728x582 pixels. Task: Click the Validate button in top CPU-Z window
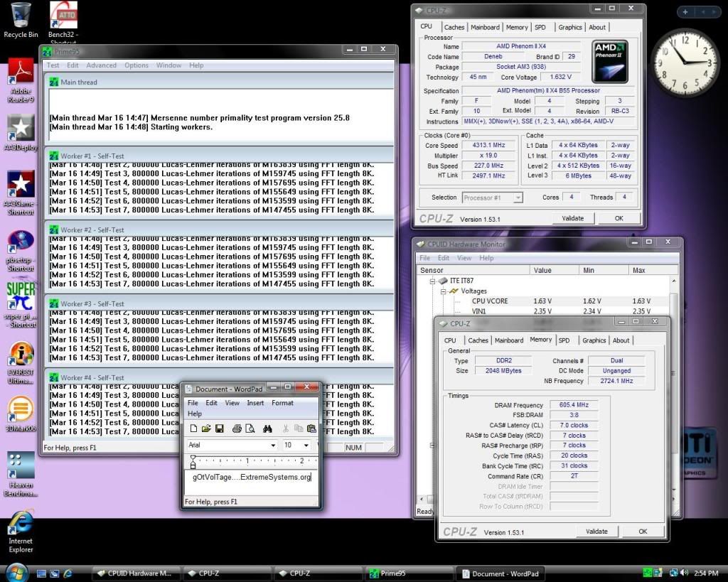572,218
